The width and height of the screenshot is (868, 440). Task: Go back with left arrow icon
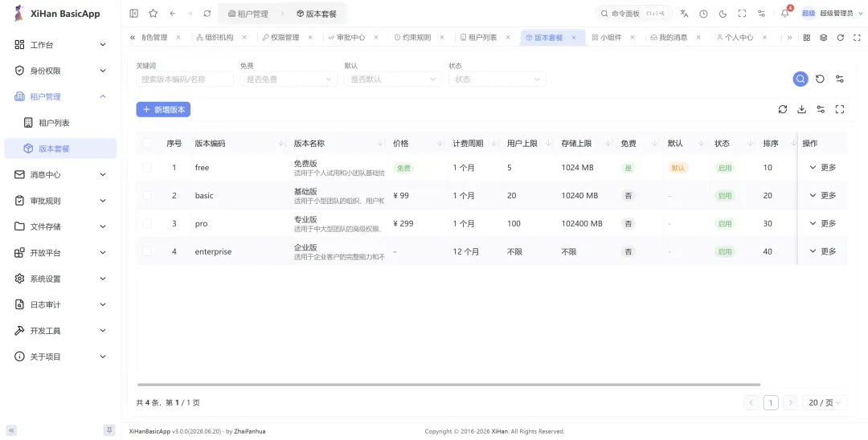click(173, 14)
